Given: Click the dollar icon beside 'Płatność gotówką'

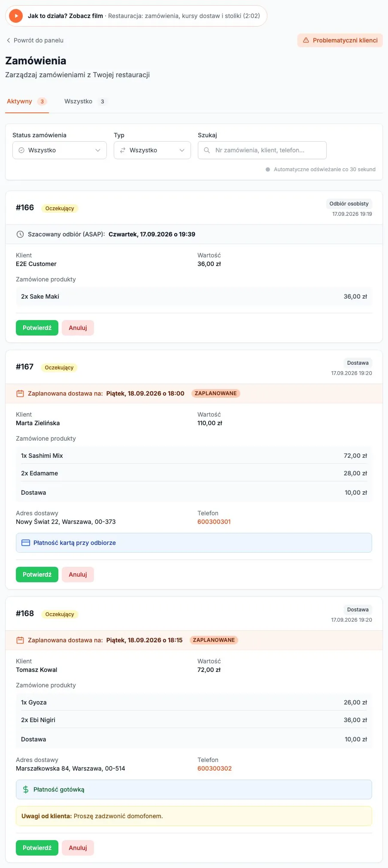Looking at the screenshot, I should point(26,789).
